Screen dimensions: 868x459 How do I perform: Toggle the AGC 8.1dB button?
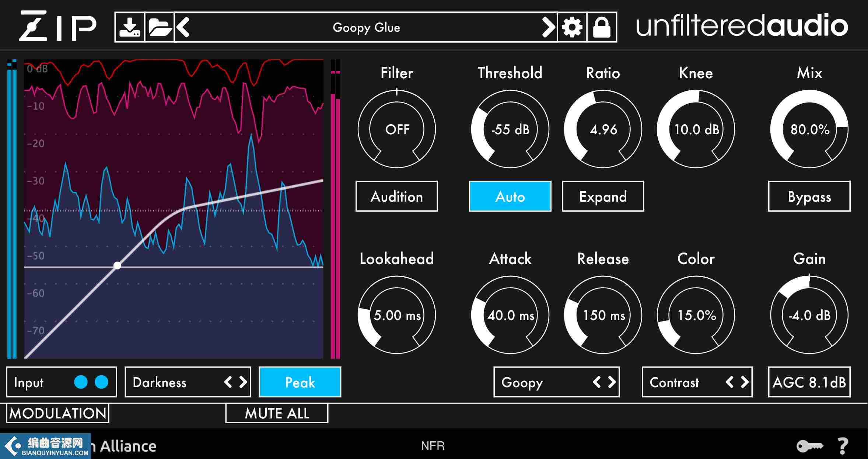pos(809,382)
